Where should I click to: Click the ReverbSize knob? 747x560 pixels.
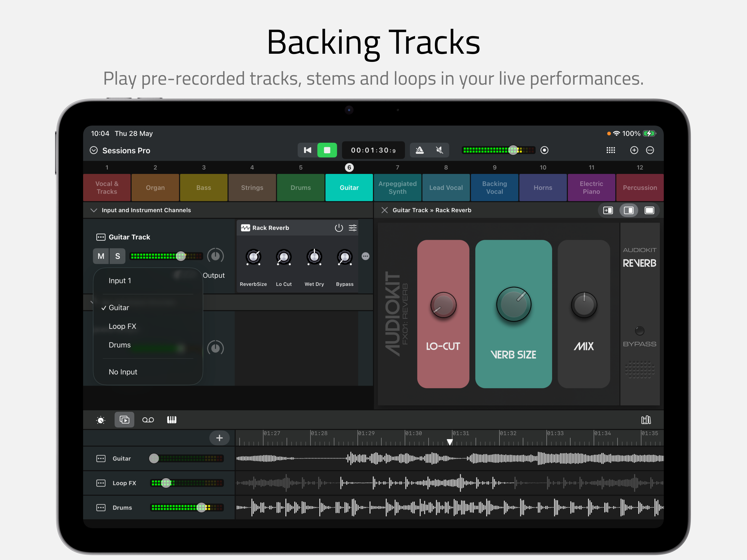tap(253, 257)
